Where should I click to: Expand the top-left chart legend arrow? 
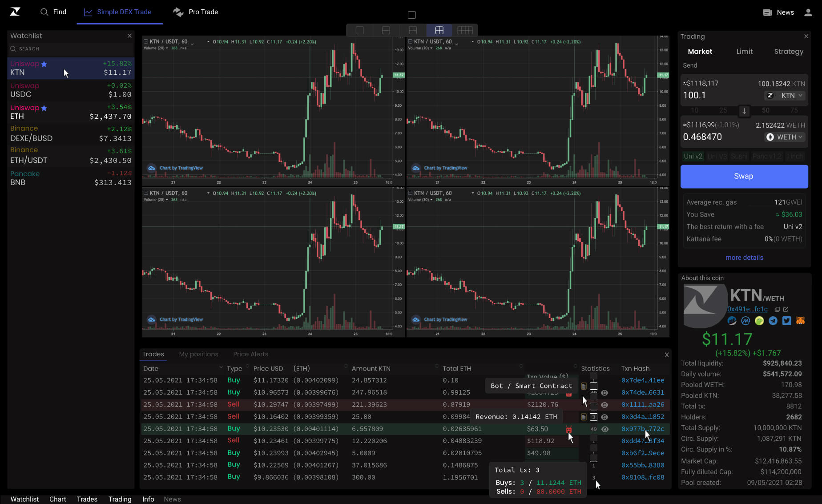click(208, 42)
